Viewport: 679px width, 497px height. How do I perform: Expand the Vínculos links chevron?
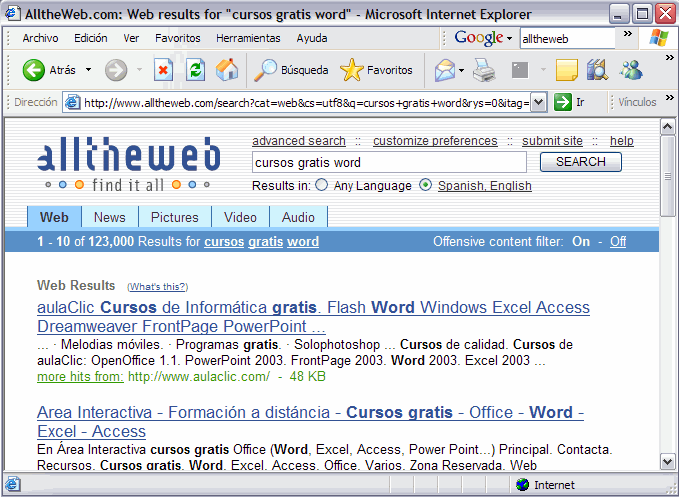click(x=670, y=97)
